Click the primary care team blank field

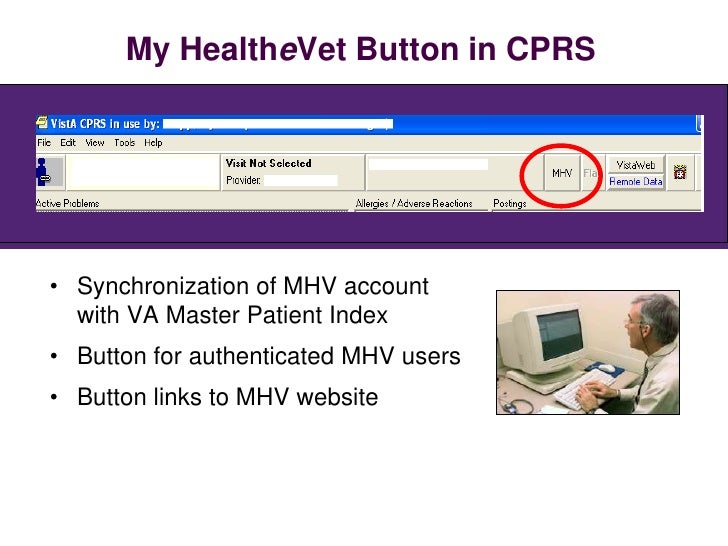(428, 164)
